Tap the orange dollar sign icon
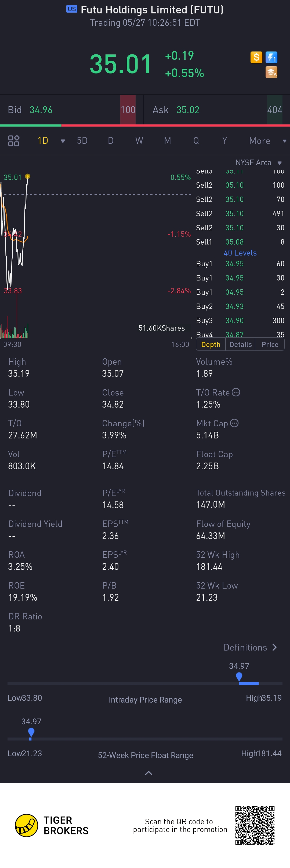The image size is (290, 868). point(256,57)
